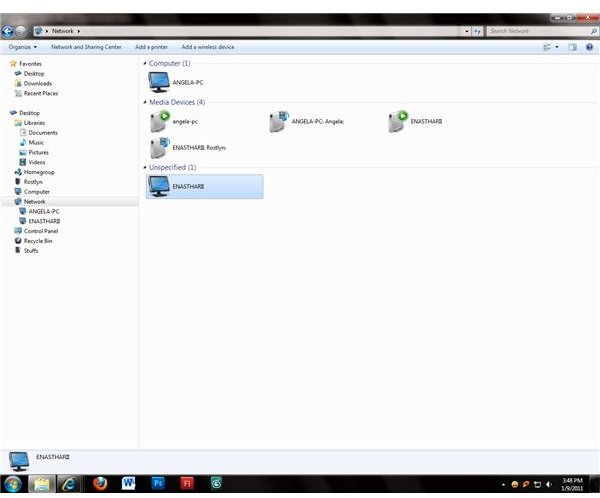Click the refresh address bar button

477,31
